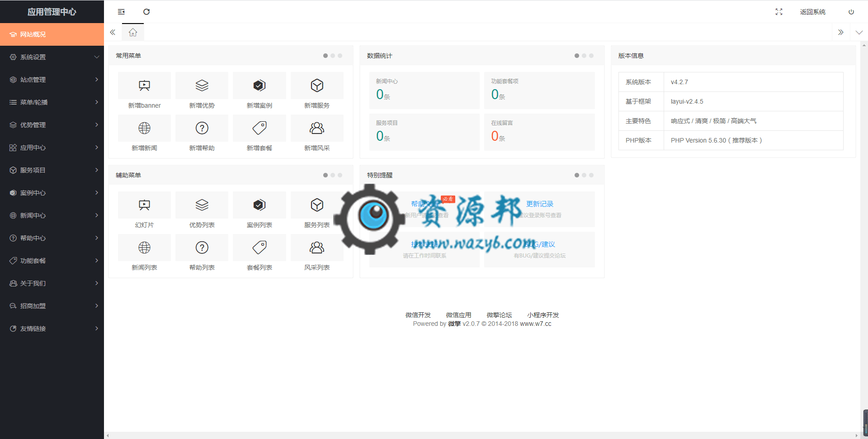The image size is (868, 439).
Task: Select second carousel dot in 特别提醒
Action: (584, 175)
